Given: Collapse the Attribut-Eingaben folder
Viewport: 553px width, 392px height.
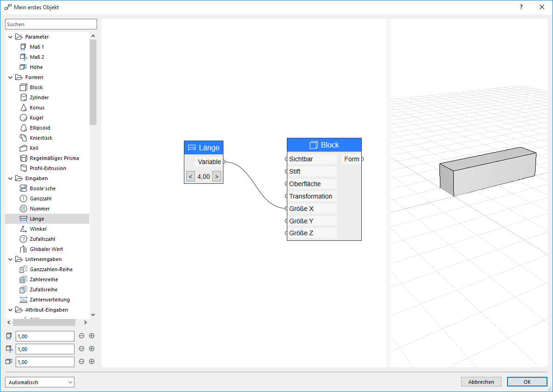Looking at the screenshot, I should click(x=10, y=310).
